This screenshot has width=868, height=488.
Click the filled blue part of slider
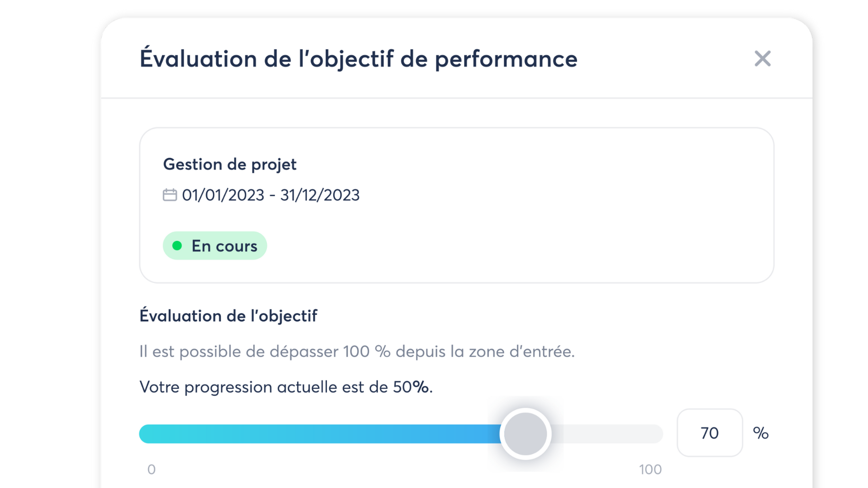pyautogui.click(x=320, y=434)
